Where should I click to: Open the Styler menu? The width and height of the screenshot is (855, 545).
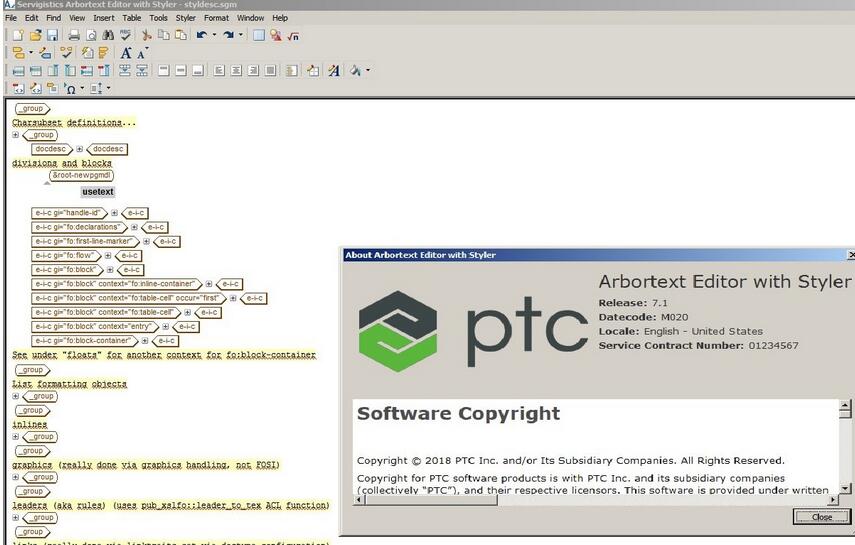[185, 18]
